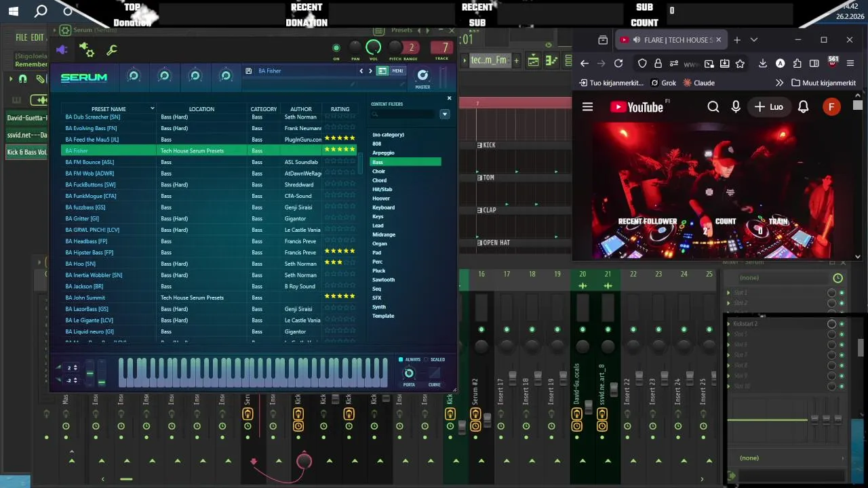The image size is (868, 488).
Task: Open Muut kirjanmerkit bookmarks folder
Action: (823, 83)
